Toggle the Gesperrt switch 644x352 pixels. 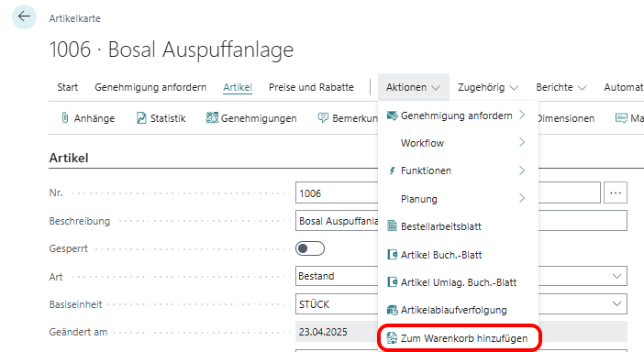pyautogui.click(x=310, y=248)
